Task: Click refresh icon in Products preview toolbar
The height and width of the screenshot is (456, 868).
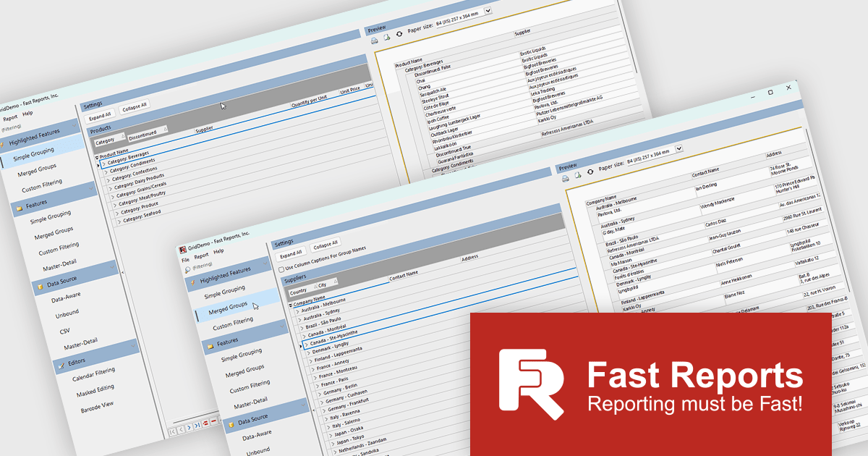Action: [399, 34]
